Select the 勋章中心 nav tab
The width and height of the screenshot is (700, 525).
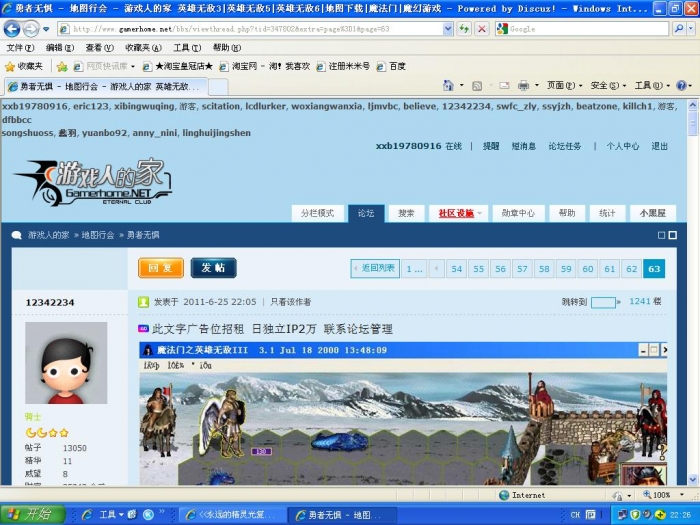click(x=518, y=213)
